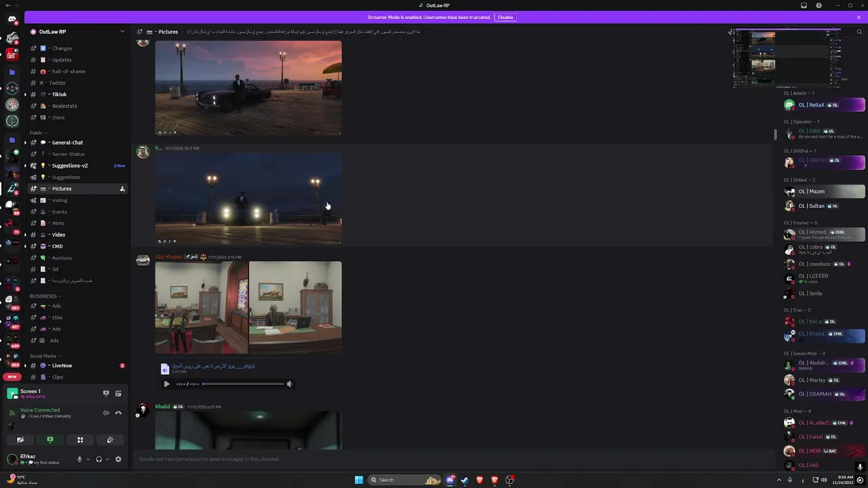Image resolution: width=868 pixels, height=488 pixels.
Task: Open the Store channel
Action: click(77, 117)
